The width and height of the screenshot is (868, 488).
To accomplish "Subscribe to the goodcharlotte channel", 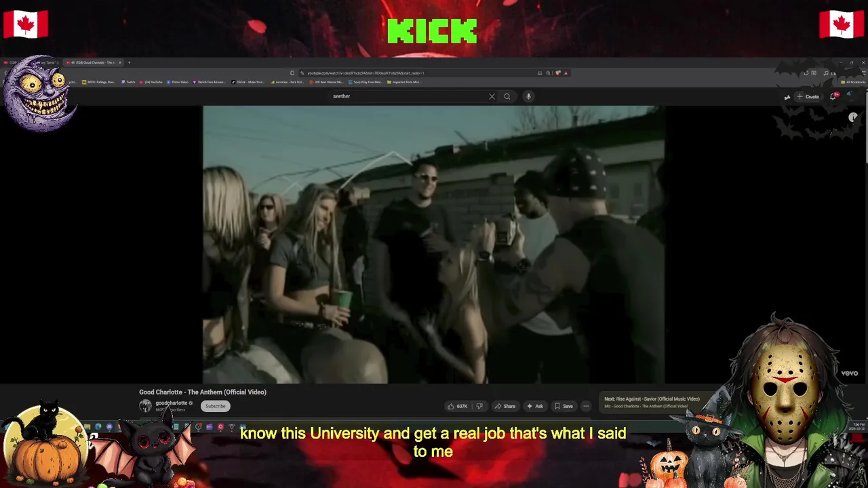I will coord(216,406).
